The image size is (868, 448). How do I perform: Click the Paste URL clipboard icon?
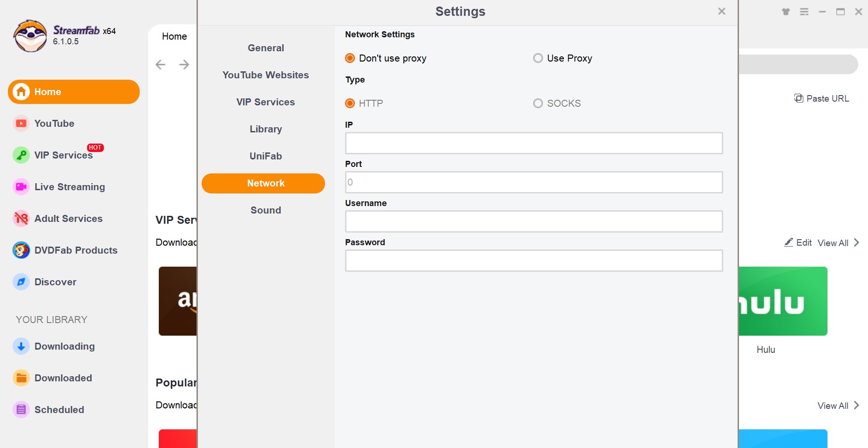[799, 98]
